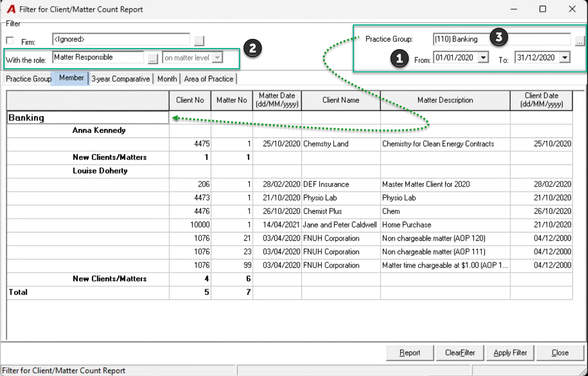588x376 pixels.
Task: Click the Matter No column header
Action: [x=232, y=100]
